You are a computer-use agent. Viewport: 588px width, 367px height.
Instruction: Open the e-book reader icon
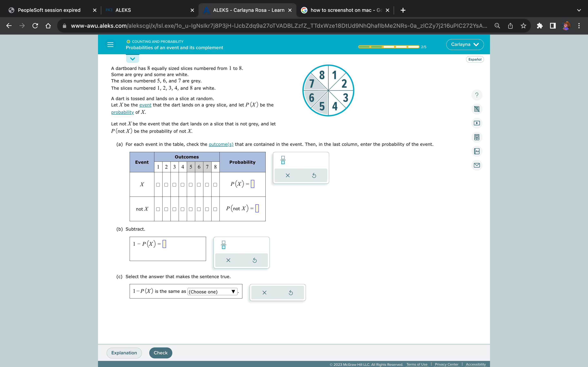pyautogui.click(x=477, y=137)
